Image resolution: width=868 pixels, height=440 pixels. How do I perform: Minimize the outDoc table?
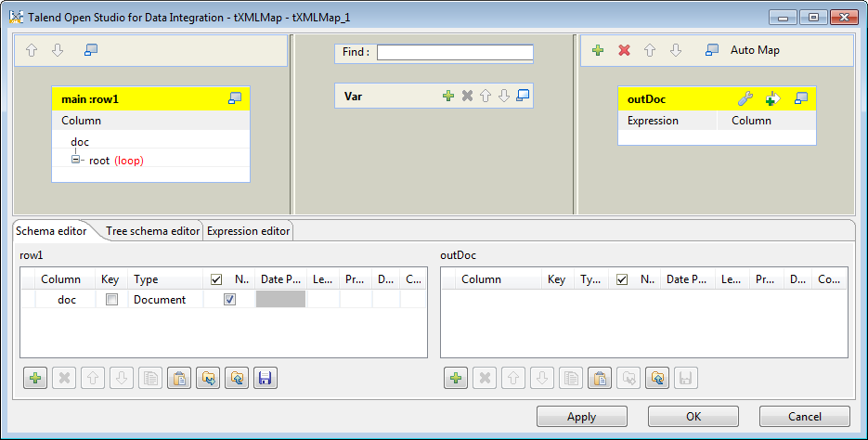[801, 98]
